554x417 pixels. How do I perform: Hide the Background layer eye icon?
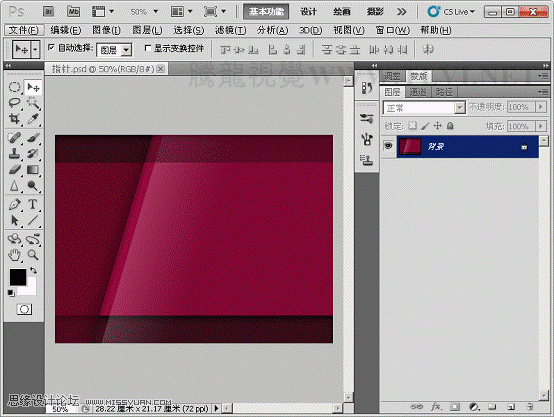click(x=388, y=145)
